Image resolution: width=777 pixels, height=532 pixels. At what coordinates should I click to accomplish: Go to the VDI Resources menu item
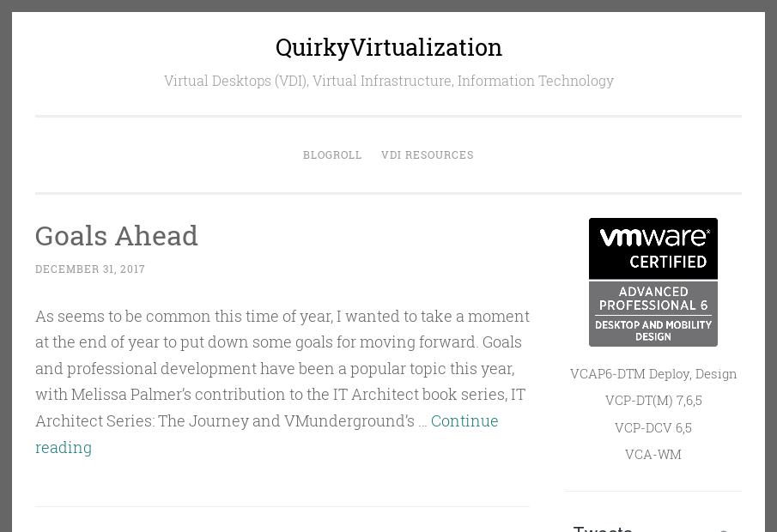(x=427, y=155)
